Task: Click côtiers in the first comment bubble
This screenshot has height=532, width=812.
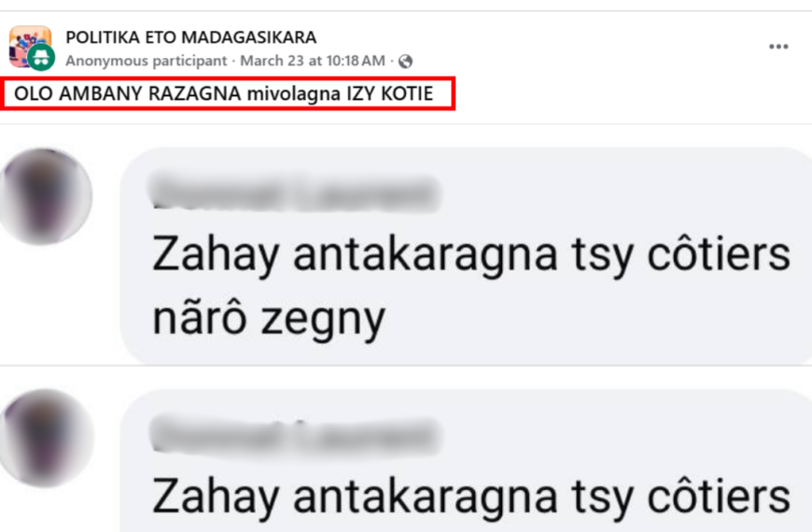Action: click(719, 254)
